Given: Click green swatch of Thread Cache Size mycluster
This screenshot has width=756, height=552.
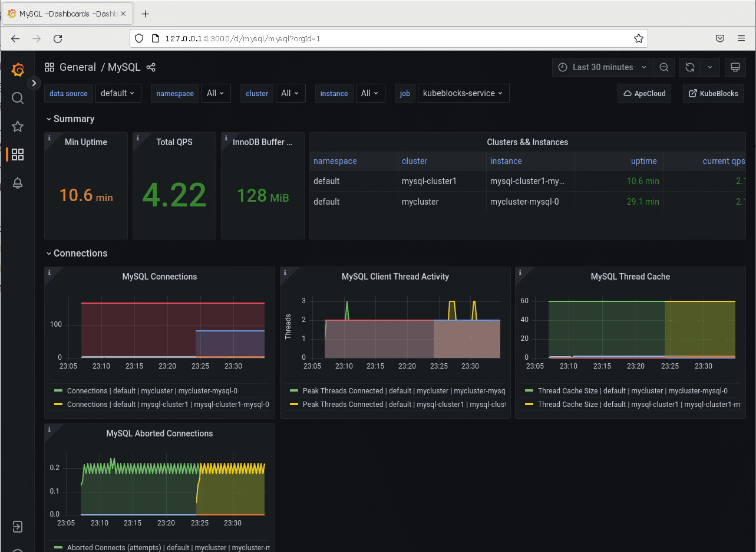Looking at the screenshot, I should pos(529,391).
